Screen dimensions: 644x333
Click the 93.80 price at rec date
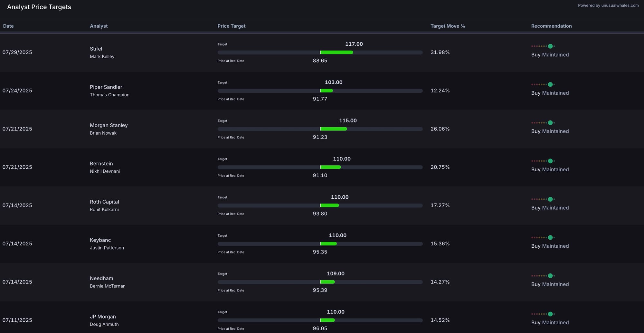(320, 214)
